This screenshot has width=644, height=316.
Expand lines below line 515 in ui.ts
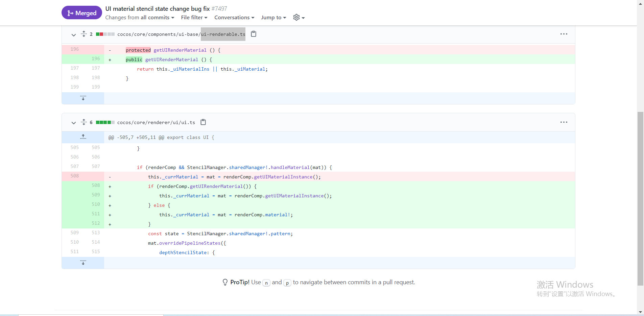pyautogui.click(x=83, y=263)
